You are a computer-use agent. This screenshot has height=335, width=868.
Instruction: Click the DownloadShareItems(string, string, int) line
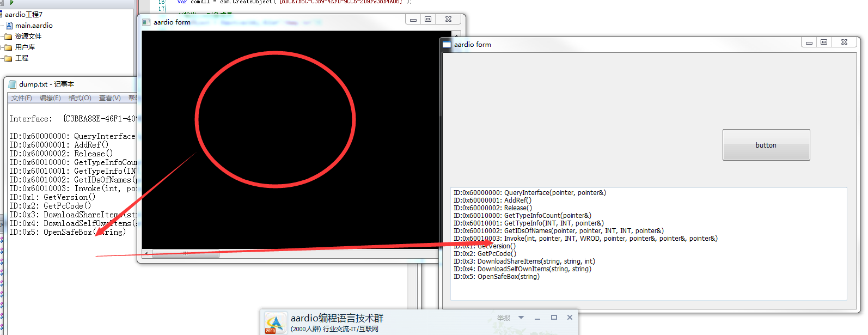pos(524,261)
